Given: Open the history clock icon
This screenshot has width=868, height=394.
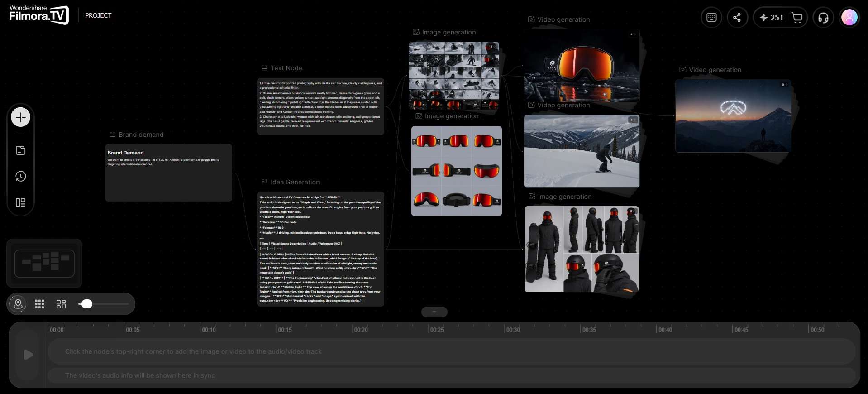Looking at the screenshot, I should pyautogui.click(x=20, y=176).
